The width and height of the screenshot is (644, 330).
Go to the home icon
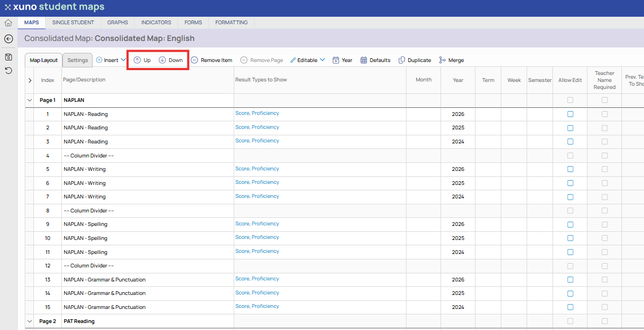(8, 23)
